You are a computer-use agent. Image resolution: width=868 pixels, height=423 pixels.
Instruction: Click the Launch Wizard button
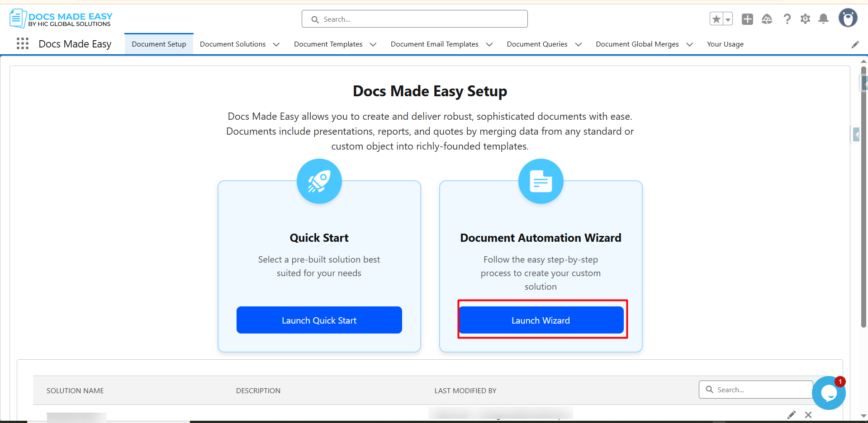click(x=541, y=320)
